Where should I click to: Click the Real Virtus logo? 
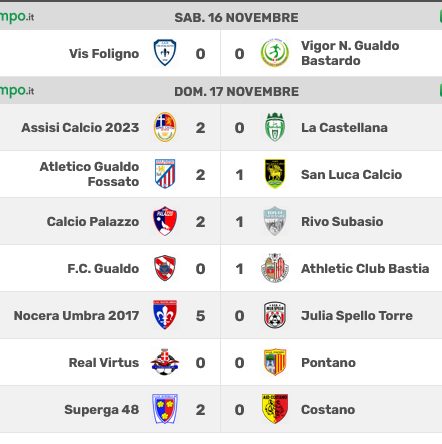[x=165, y=362]
